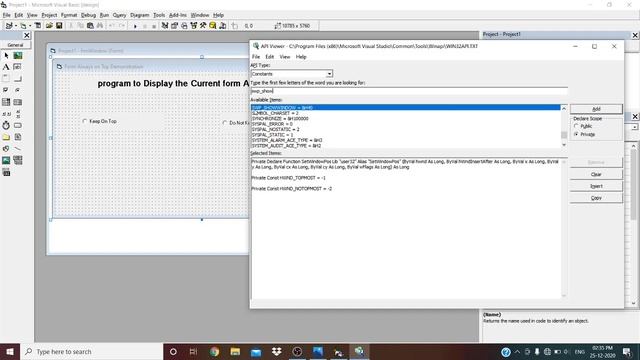Viewport: 640px width, 360px height.
Task: Select the DriveListBox control tool
Action: click(18, 125)
